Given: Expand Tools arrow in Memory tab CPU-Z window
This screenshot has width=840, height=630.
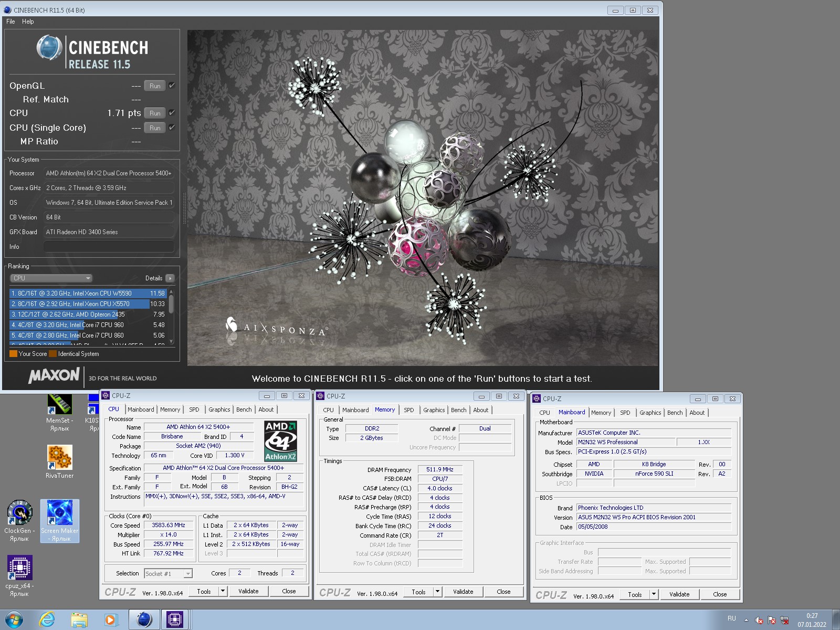Looking at the screenshot, I should pyautogui.click(x=437, y=592).
